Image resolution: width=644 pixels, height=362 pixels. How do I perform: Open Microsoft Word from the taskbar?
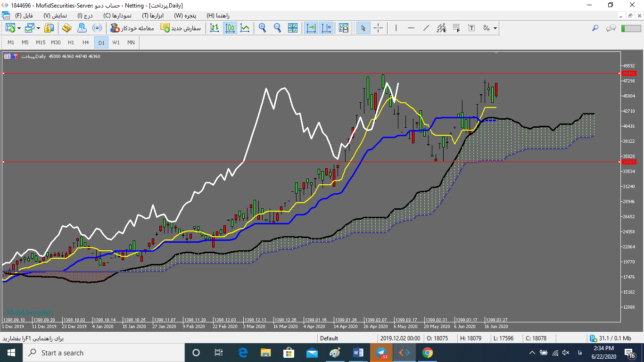[358, 353]
